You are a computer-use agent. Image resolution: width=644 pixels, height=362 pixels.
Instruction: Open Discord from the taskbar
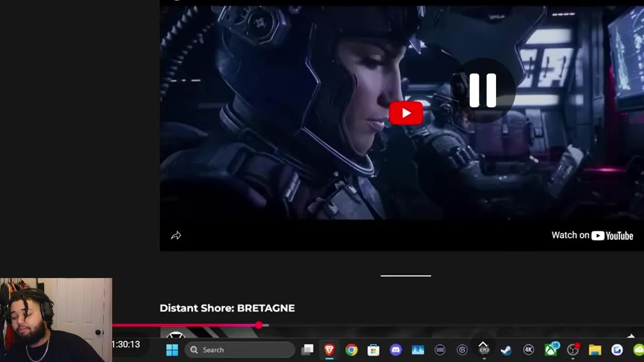pos(395,350)
